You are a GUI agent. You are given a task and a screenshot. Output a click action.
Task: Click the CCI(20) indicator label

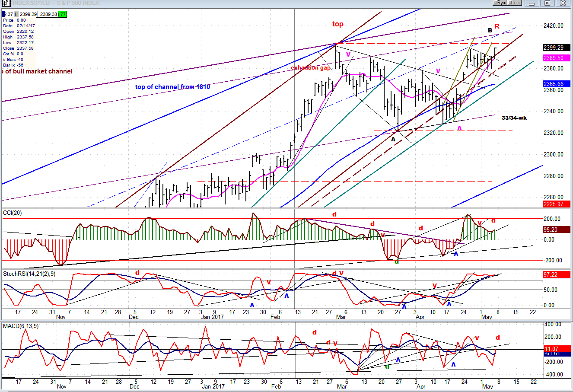pos(13,213)
